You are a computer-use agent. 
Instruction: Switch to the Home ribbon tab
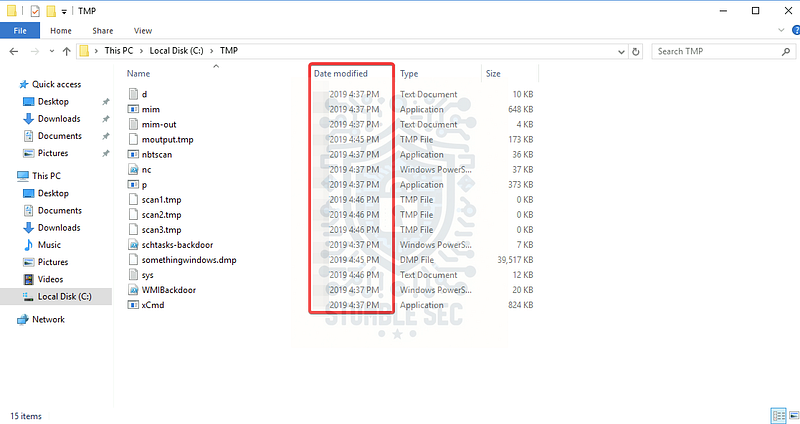pyautogui.click(x=61, y=31)
